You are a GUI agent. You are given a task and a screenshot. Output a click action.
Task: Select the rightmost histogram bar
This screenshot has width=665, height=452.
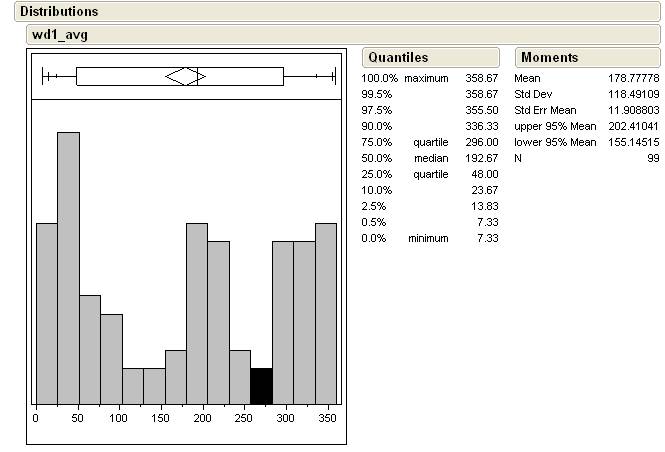click(x=326, y=313)
